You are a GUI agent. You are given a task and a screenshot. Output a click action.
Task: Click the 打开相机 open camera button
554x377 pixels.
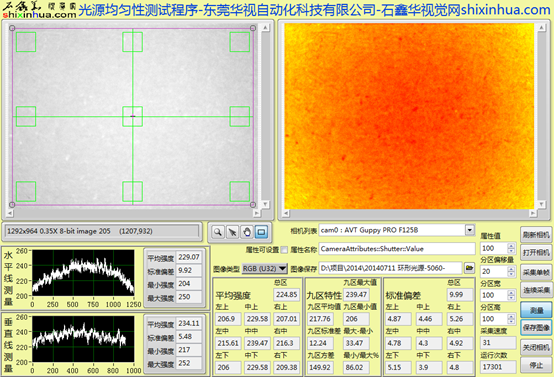(x=536, y=253)
